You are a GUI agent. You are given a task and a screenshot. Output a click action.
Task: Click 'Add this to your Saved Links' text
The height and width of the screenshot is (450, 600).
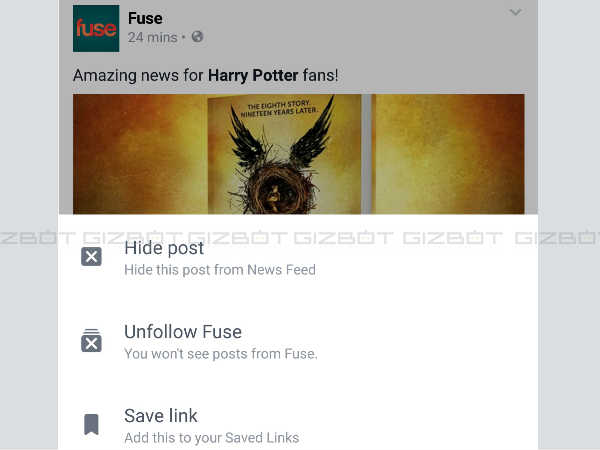211,438
